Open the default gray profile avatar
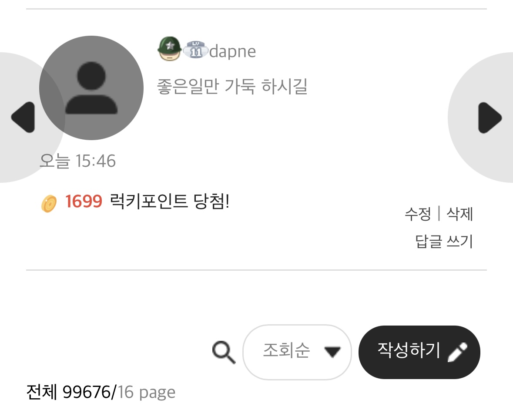 click(x=91, y=88)
